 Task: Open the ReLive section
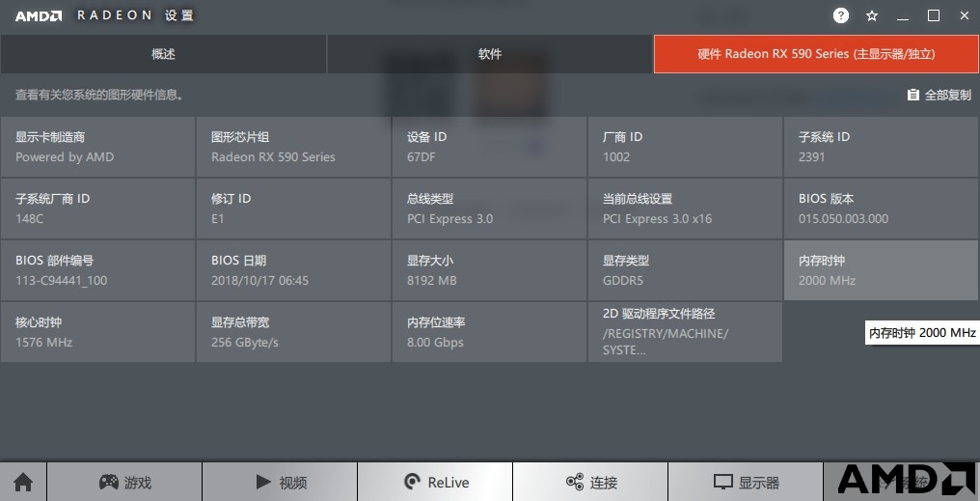pos(435,483)
